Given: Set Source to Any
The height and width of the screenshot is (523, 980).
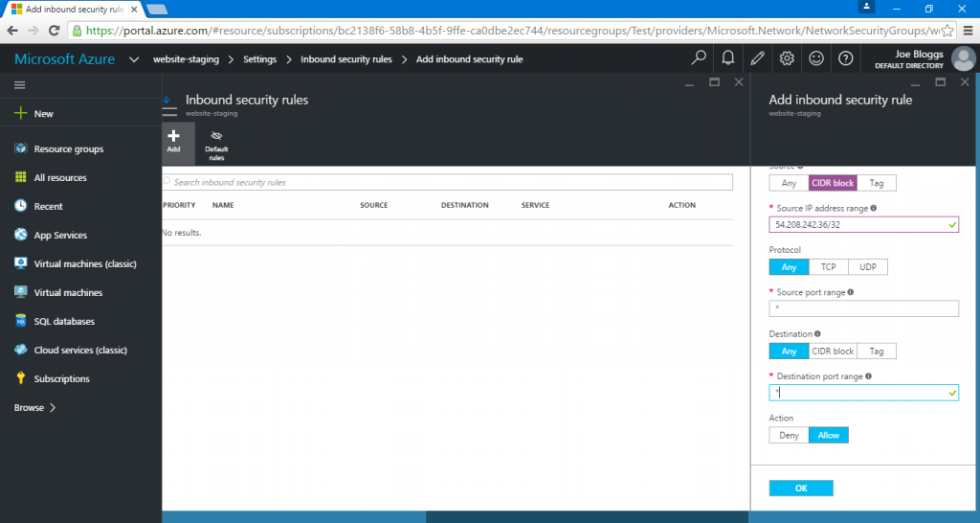Looking at the screenshot, I should coord(789,183).
